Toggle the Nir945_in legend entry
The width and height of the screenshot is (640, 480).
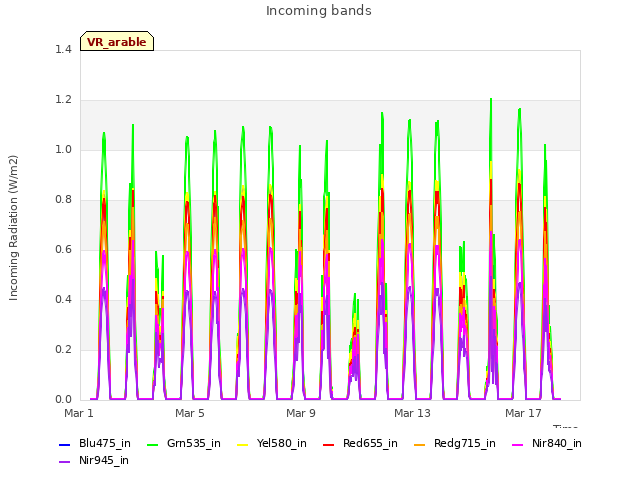pyautogui.click(x=94, y=461)
